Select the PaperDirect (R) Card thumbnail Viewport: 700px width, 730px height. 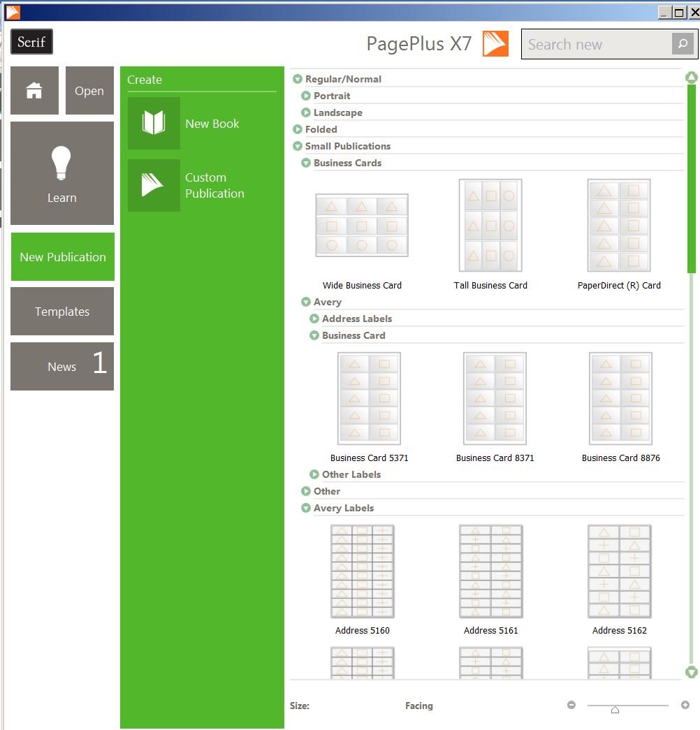pyautogui.click(x=619, y=226)
